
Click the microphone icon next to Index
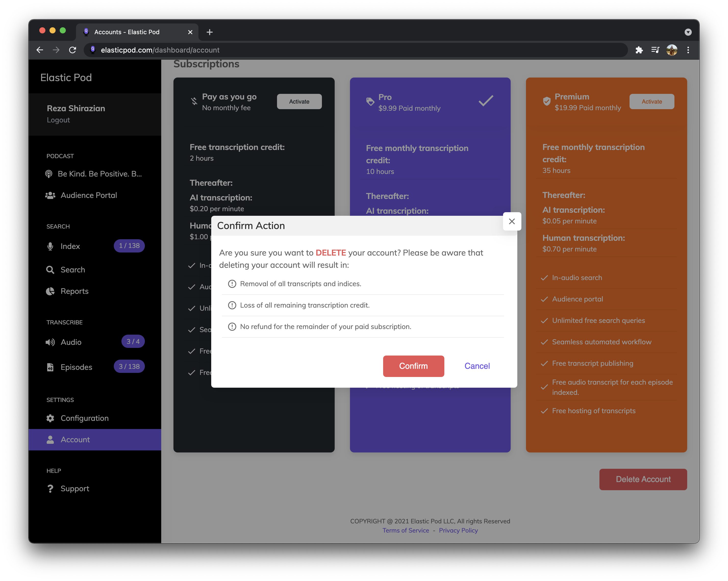(50, 246)
